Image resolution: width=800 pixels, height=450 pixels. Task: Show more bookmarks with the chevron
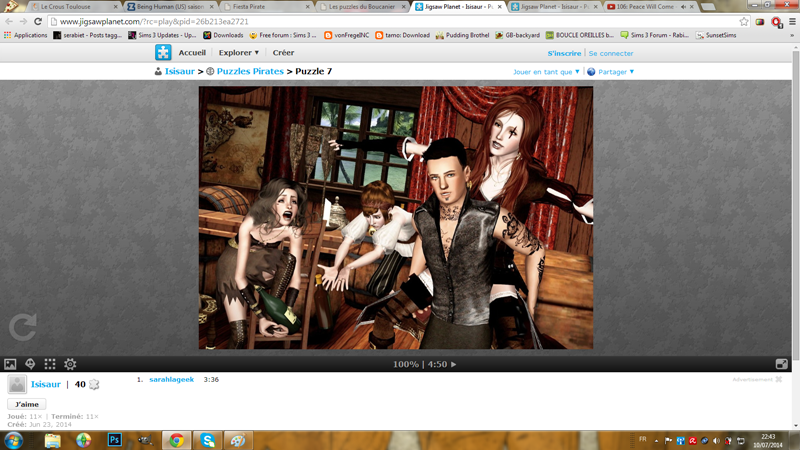(x=792, y=35)
